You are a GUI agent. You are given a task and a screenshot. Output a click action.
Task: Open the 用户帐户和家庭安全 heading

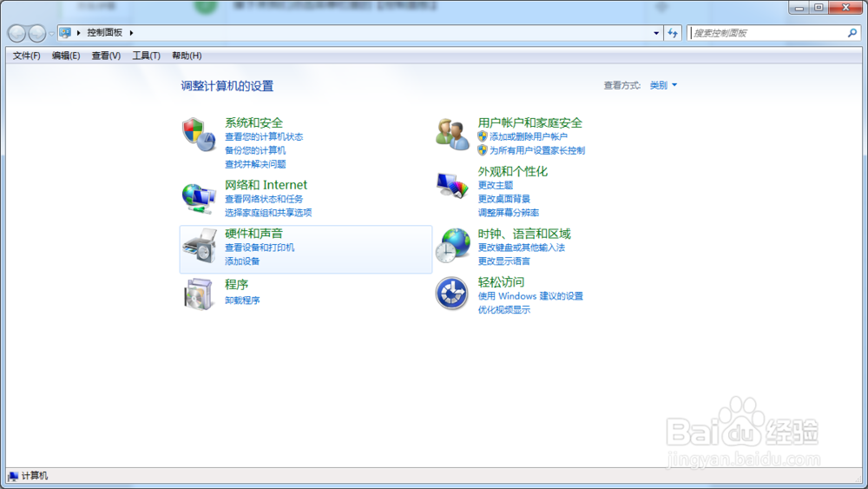529,123
